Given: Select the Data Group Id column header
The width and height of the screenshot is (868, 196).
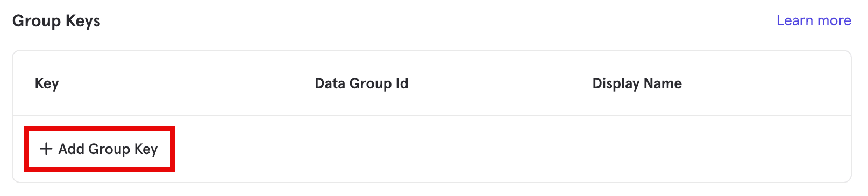Looking at the screenshot, I should point(361,83).
